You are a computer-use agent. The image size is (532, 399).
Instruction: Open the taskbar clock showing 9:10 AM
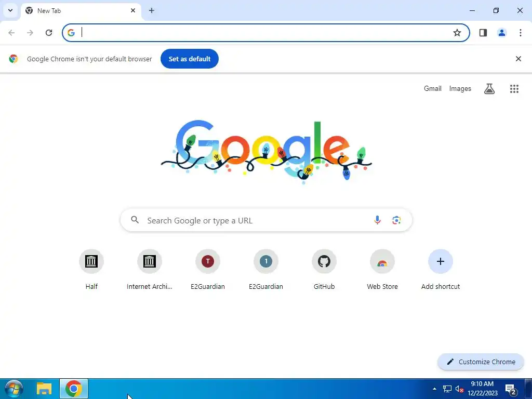[x=483, y=389]
